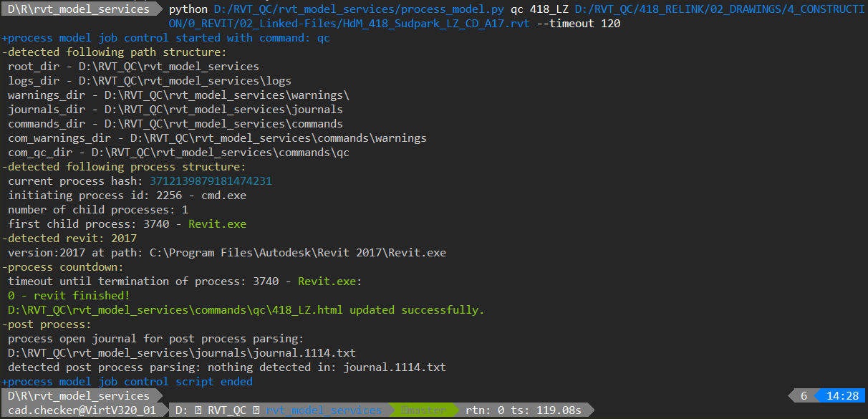Click the 'timeout until termination of process' line

pos(185,281)
